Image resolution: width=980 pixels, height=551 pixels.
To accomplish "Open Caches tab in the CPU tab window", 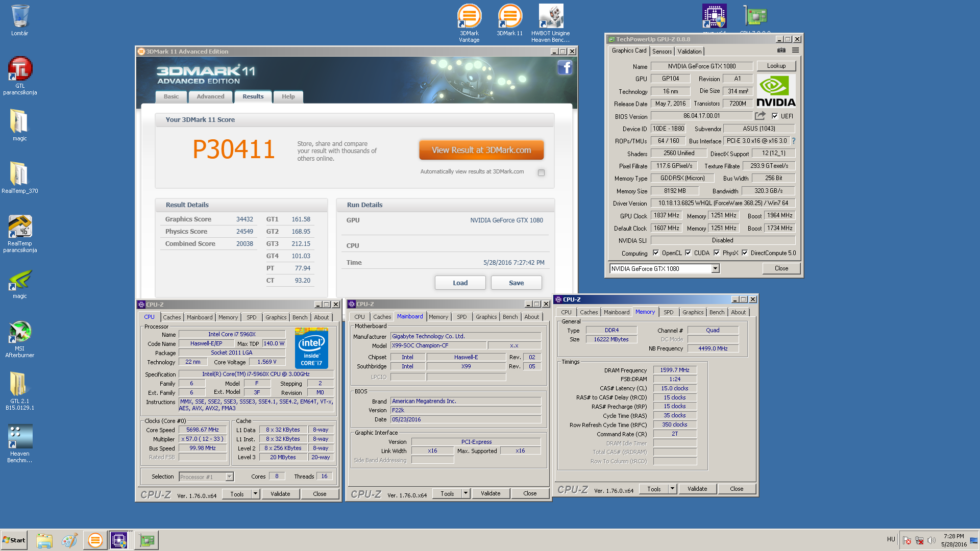I will click(x=171, y=317).
